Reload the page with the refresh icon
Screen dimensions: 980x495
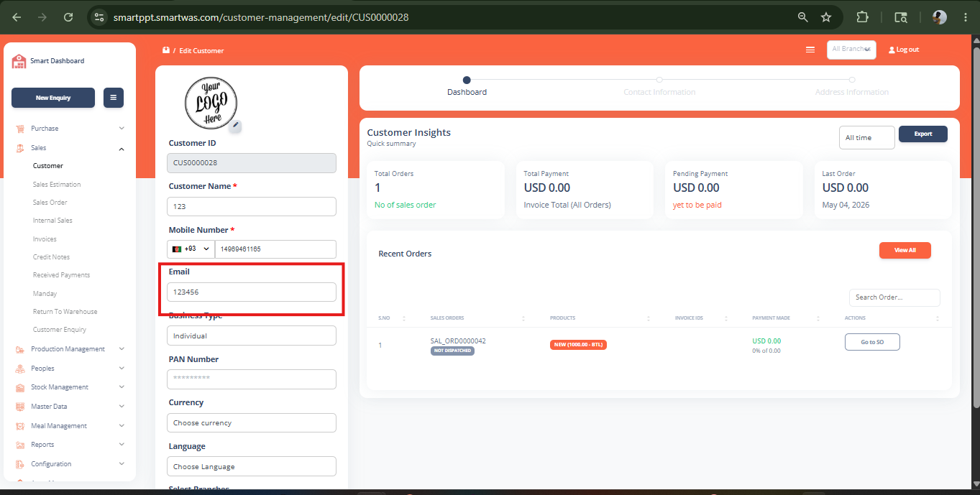click(68, 17)
